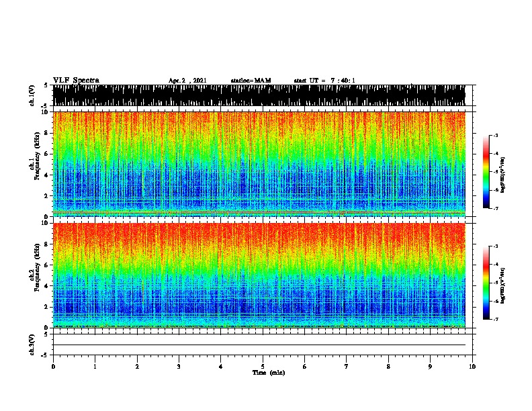Click the -3 label on ch.2 color scale
The width and height of the screenshot is (532, 411).
(496, 246)
